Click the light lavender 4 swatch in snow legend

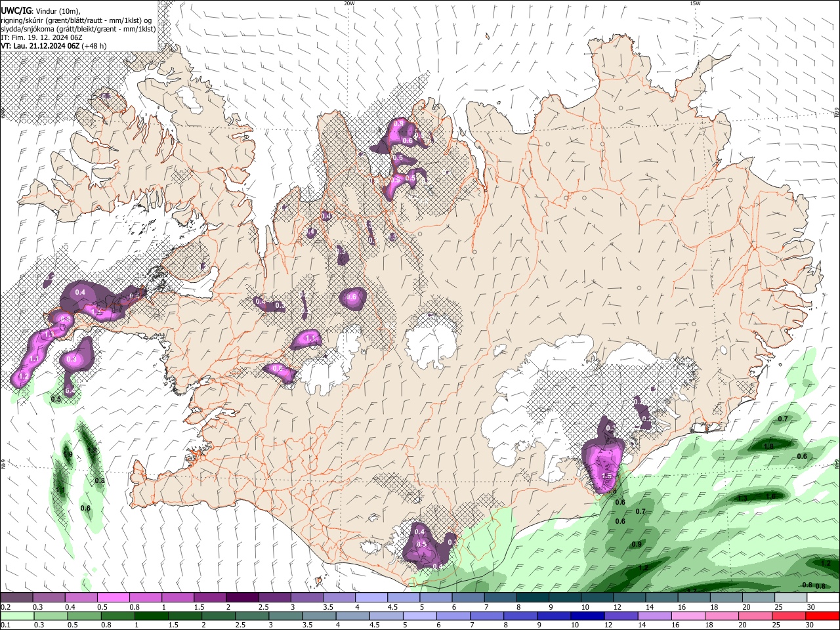371,597
